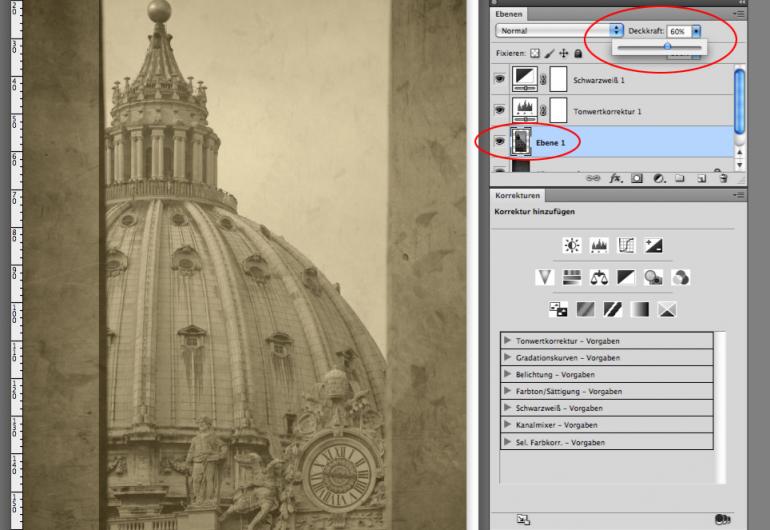Select the Tonwertkorrektur 1 layer

607,112
